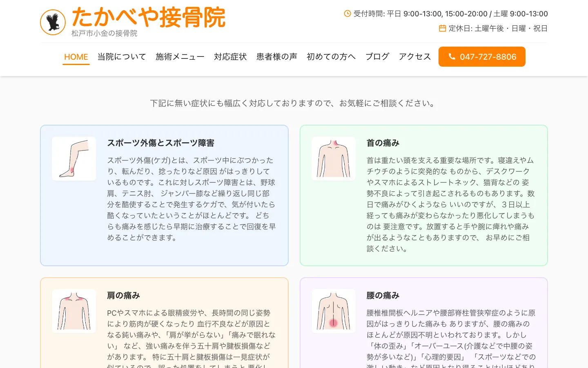Click the 首は重たい頭 description paragraph
Viewport: 588px width, 368px height.
[451, 204]
